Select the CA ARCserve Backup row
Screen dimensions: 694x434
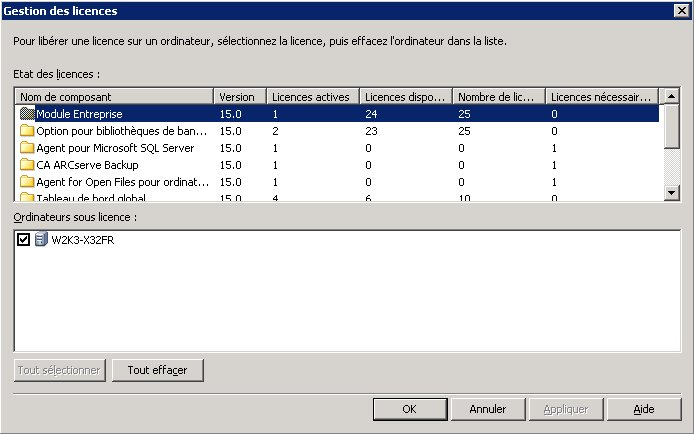coord(337,165)
